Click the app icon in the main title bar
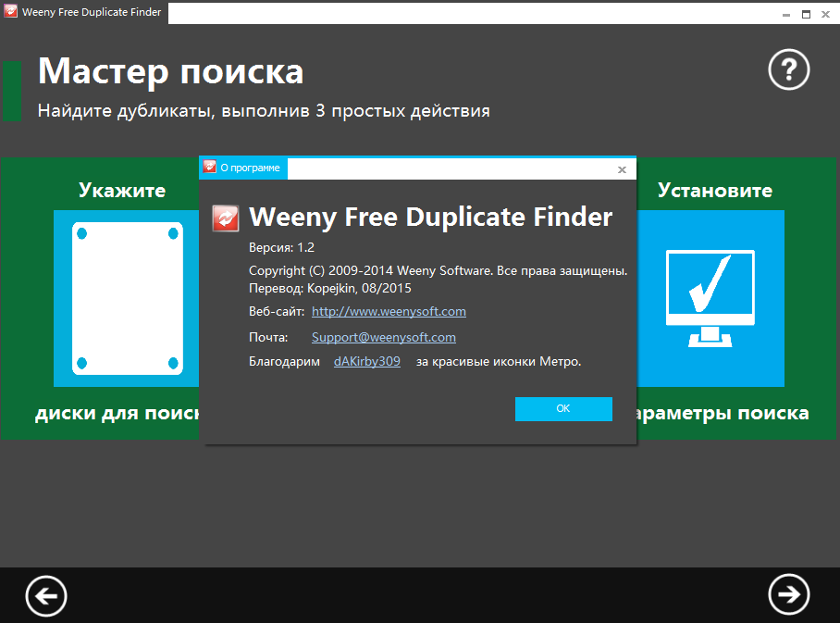Screen dimensions: 840x623 click(x=11, y=12)
